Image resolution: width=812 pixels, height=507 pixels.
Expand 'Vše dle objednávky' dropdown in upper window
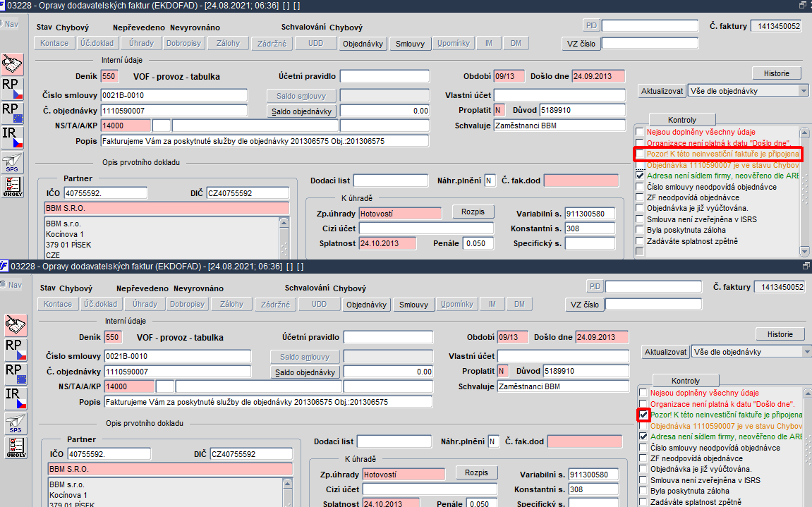pos(804,91)
